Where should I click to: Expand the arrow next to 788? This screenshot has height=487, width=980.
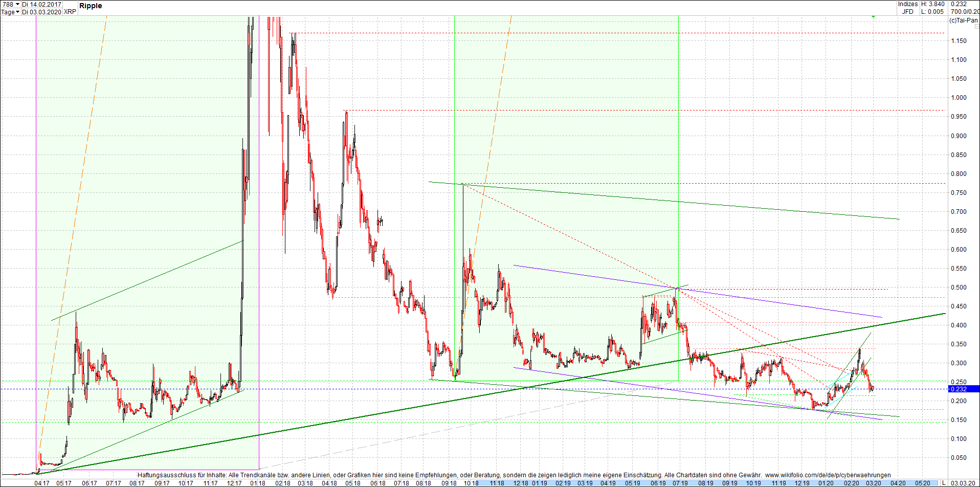(17, 4)
